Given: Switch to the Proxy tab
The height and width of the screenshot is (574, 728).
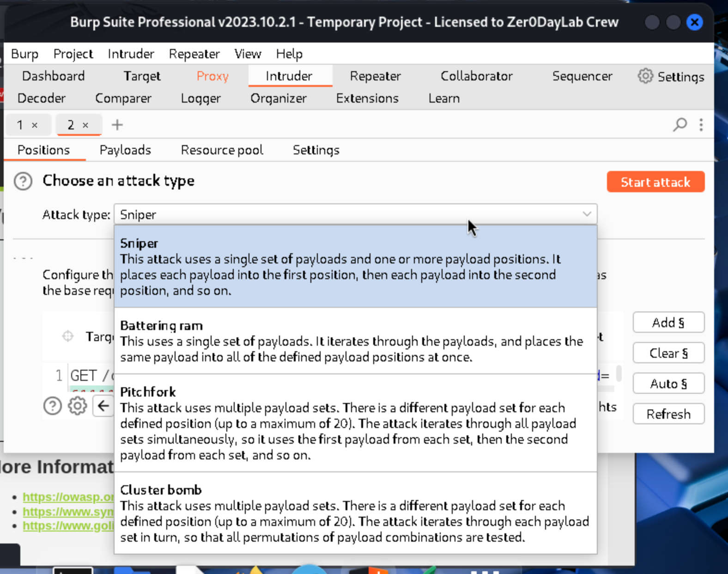Looking at the screenshot, I should 212,76.
